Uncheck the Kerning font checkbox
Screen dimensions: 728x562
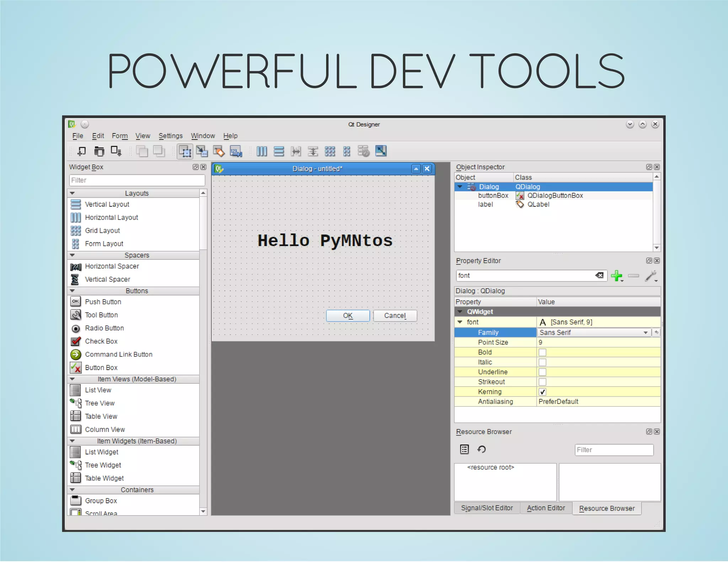542,392
